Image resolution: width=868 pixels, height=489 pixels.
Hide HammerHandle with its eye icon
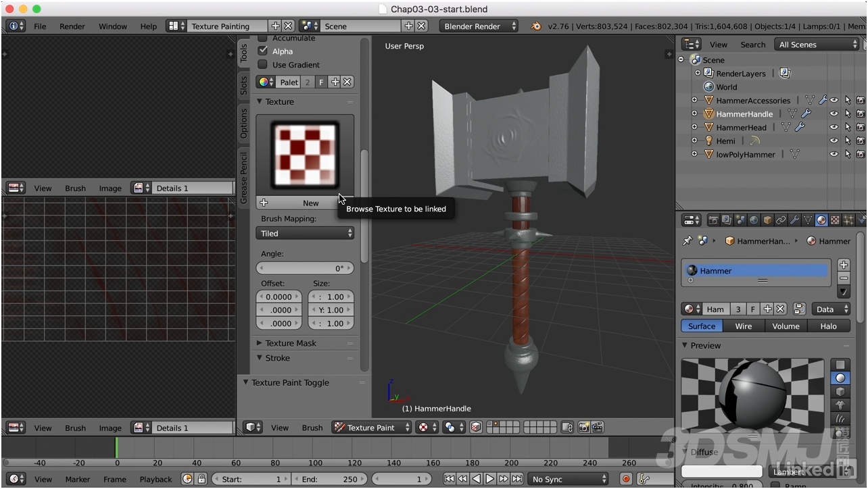pyautogui.click(x=834, y=114)
